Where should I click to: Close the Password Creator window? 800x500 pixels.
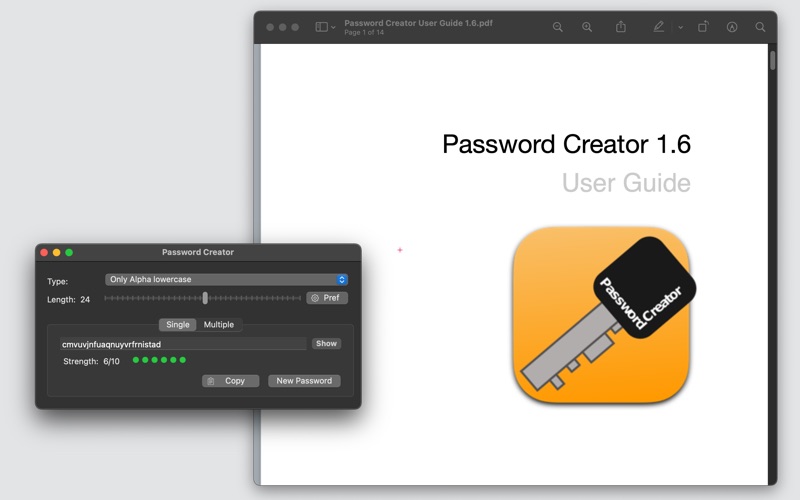(x=44, y=253)
